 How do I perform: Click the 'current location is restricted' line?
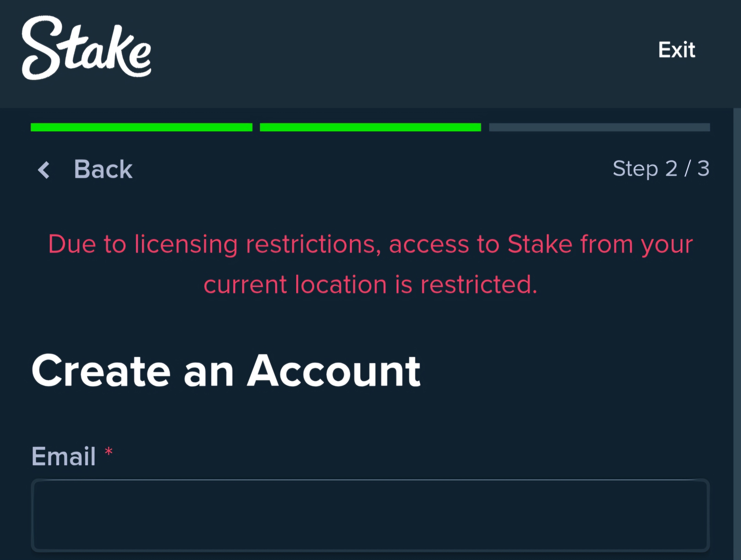tap(370, 284)
